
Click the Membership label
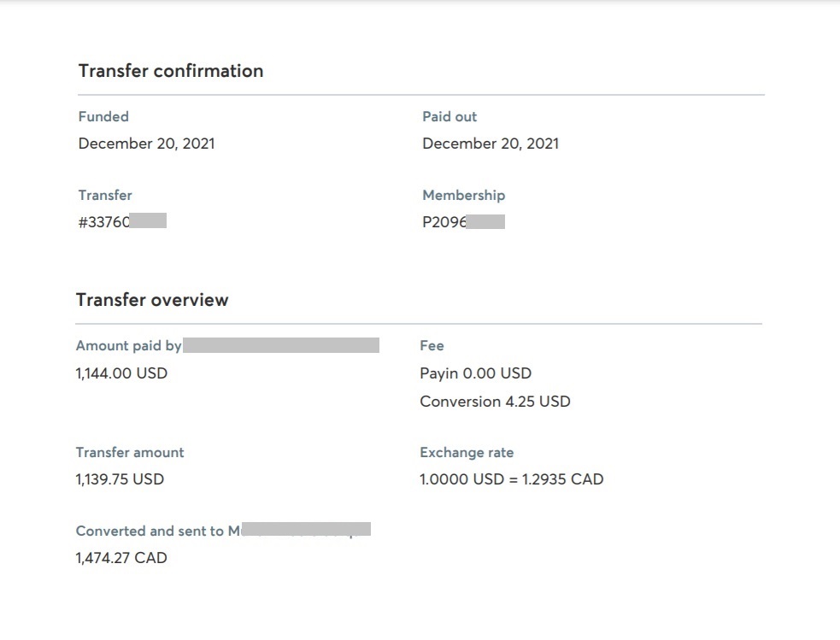pos(463,195)
